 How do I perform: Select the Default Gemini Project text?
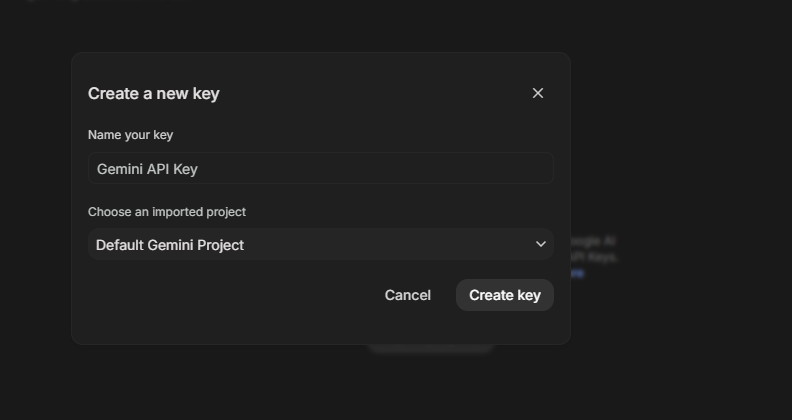point(170,245)
